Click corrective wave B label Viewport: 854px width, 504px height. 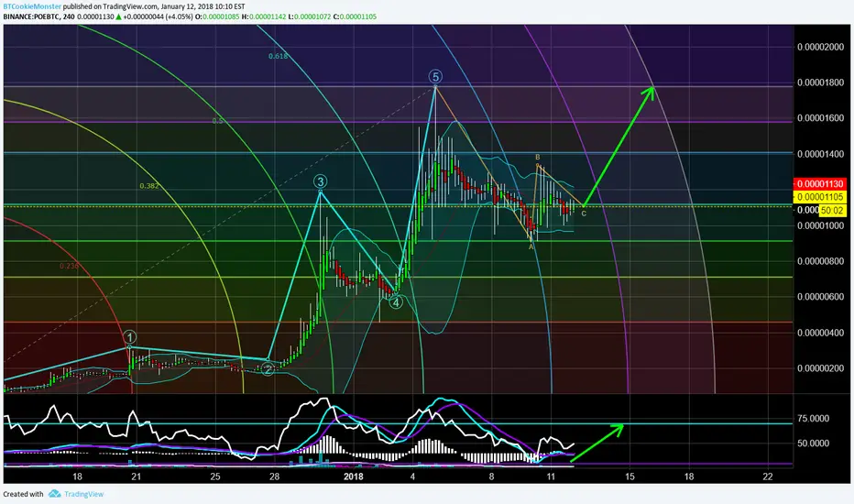tap(538, 158)
